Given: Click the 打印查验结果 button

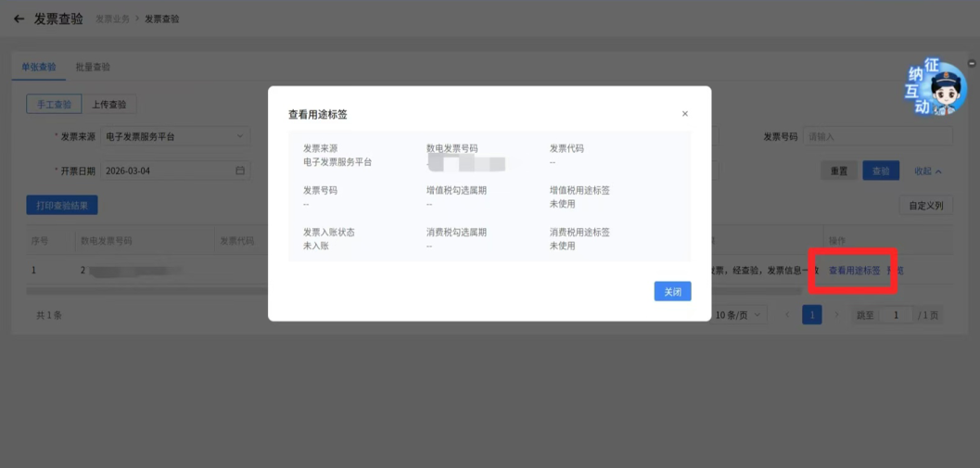Looking at the screenshot, I should coord(62,205).
